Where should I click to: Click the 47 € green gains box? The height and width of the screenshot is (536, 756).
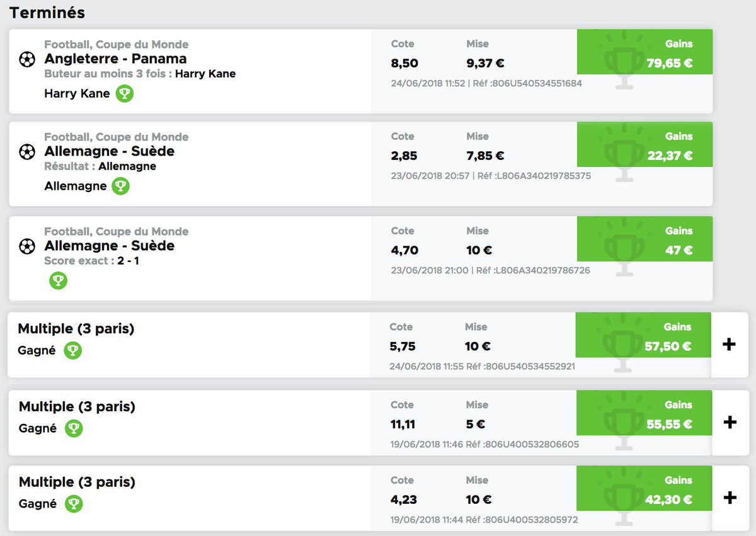[644, 239]
